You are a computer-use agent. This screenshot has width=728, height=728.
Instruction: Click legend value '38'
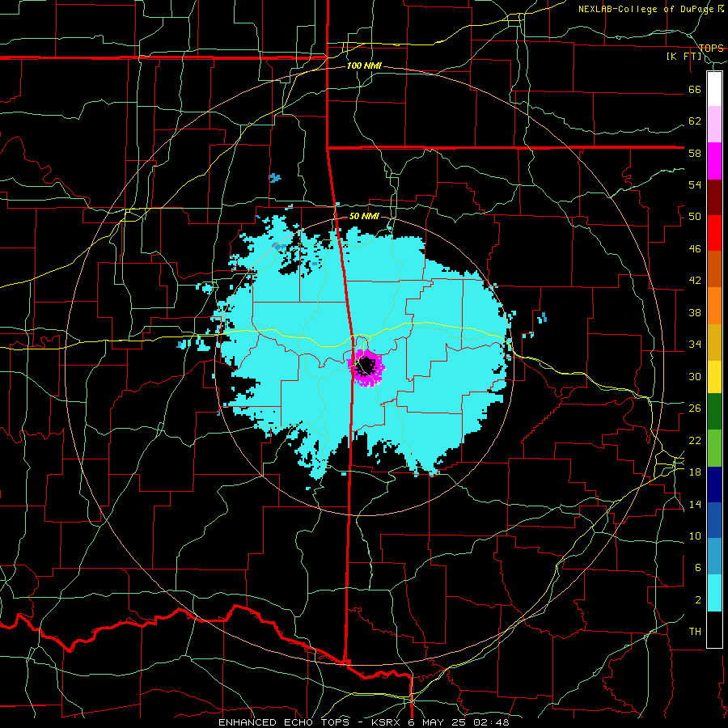click(695, 312)
